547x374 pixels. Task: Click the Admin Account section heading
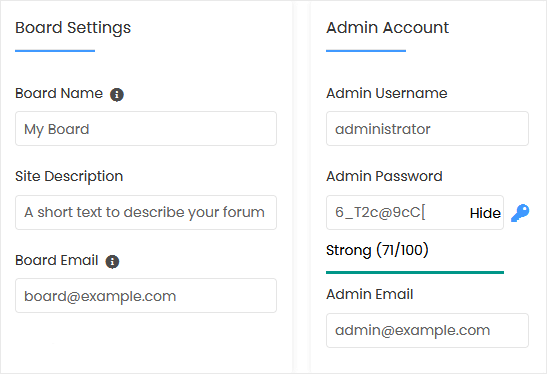[x=388, y=28]
